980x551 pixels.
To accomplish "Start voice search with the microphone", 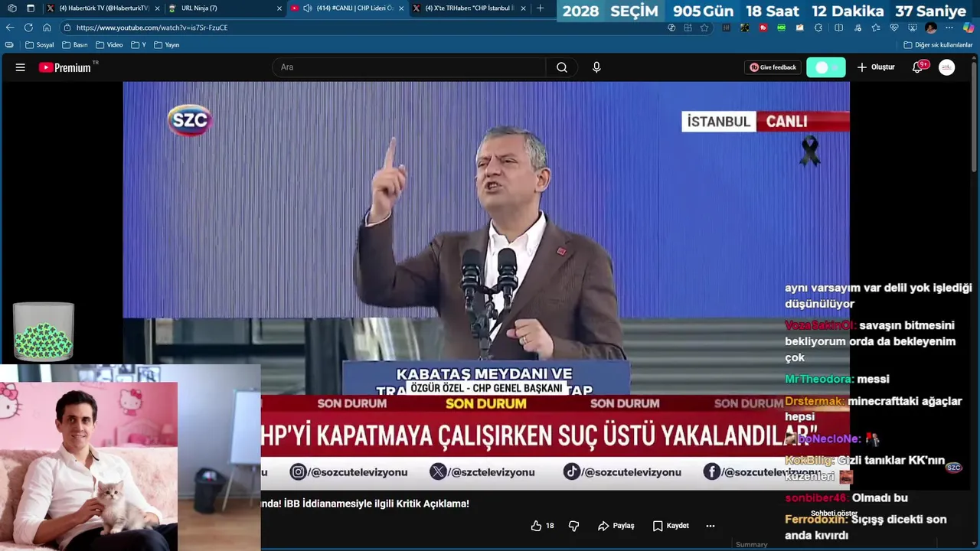I will [596, 67].
